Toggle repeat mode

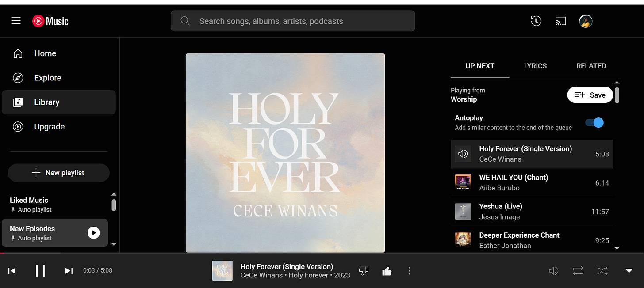pos(578,271)
